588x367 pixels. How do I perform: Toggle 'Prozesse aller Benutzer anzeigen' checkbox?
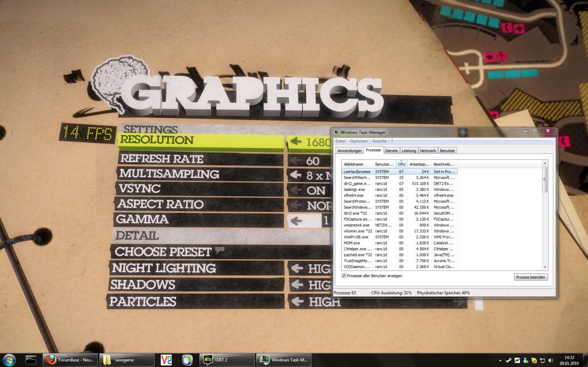click(344, 276)
